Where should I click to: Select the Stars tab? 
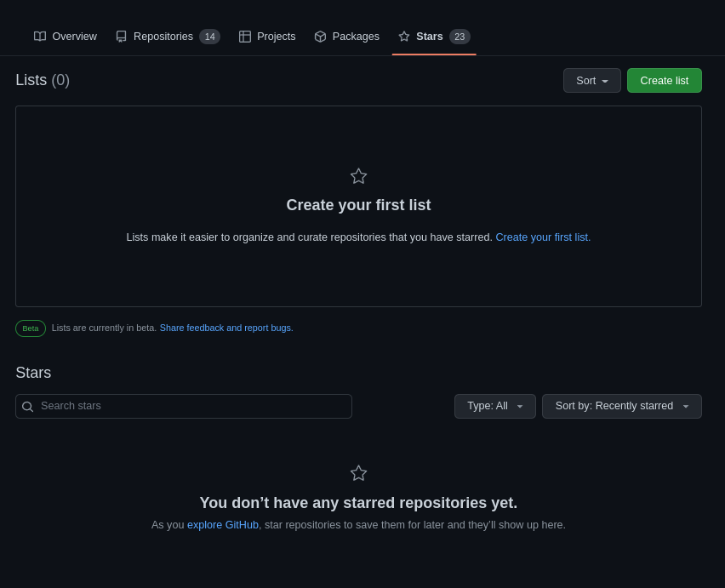point(434,37)
